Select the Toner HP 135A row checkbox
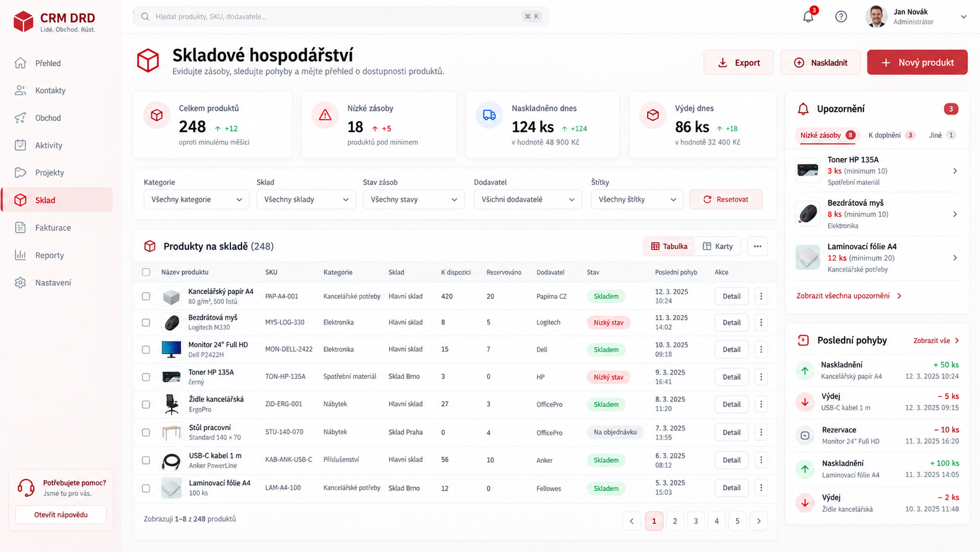 146,377
